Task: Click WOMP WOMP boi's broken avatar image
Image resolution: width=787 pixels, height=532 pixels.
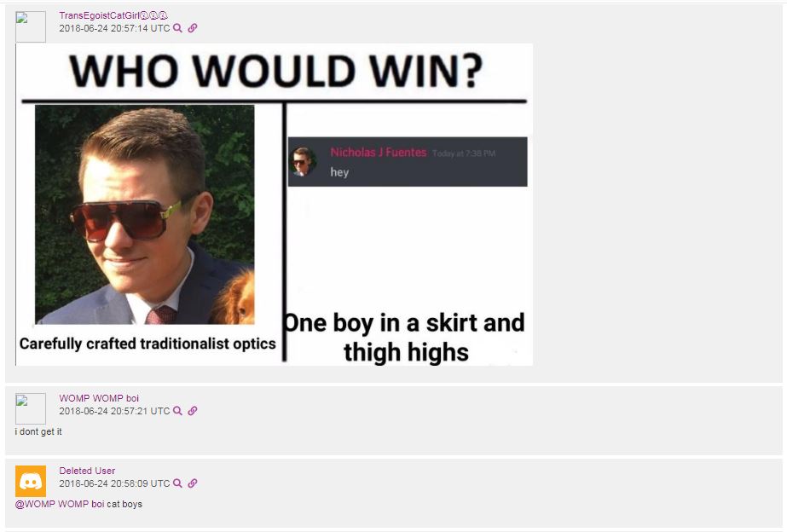Action: (31, 409)
